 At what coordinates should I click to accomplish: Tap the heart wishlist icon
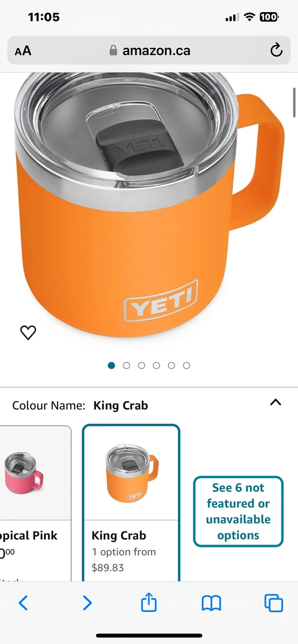[x=28, y=332]
